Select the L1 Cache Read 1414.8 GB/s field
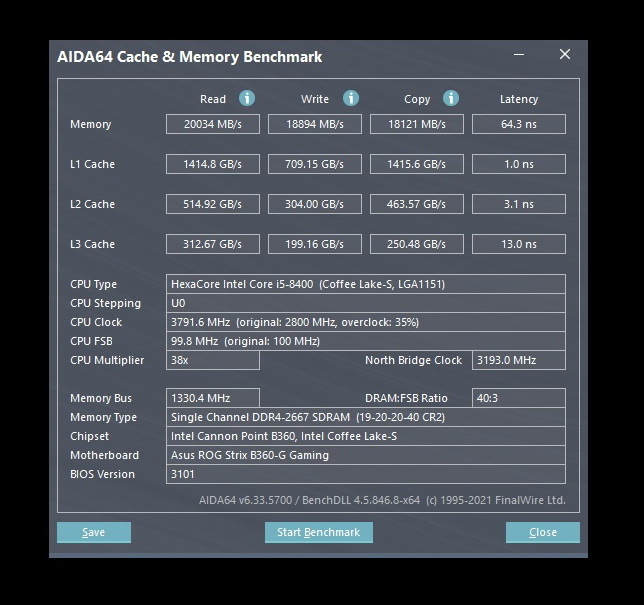The height and width of the screenshot is (605, 644). [x=212, y=164]
